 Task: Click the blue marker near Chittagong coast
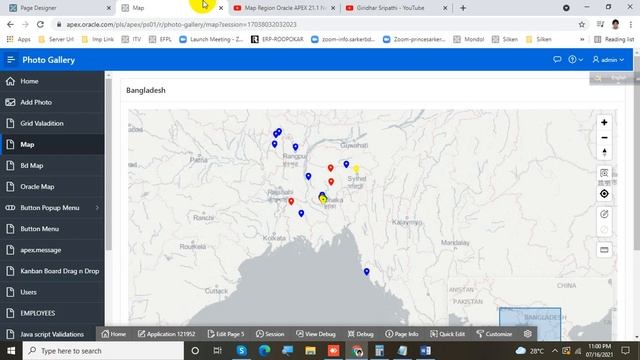coord(367,271)
